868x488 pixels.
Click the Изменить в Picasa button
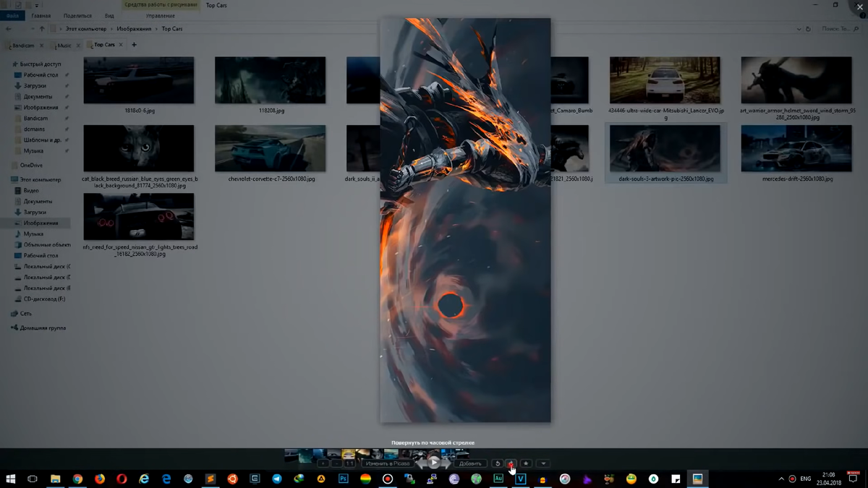tap(388, 463)
